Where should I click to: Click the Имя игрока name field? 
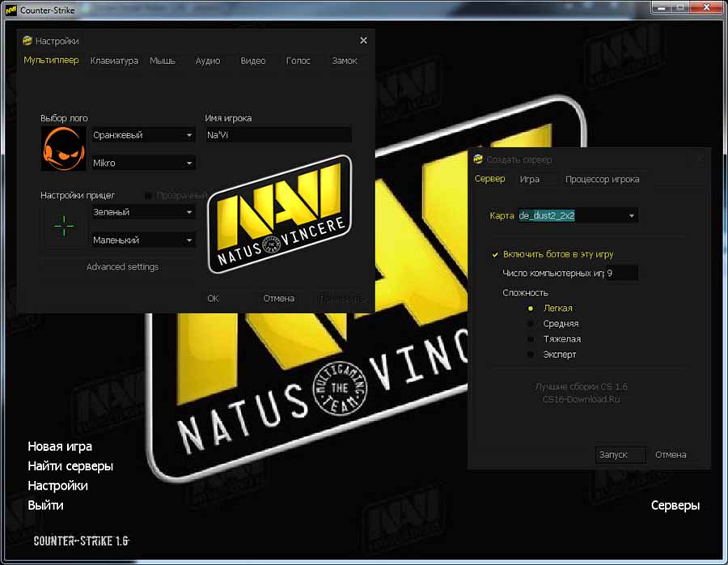click(278, 134)
